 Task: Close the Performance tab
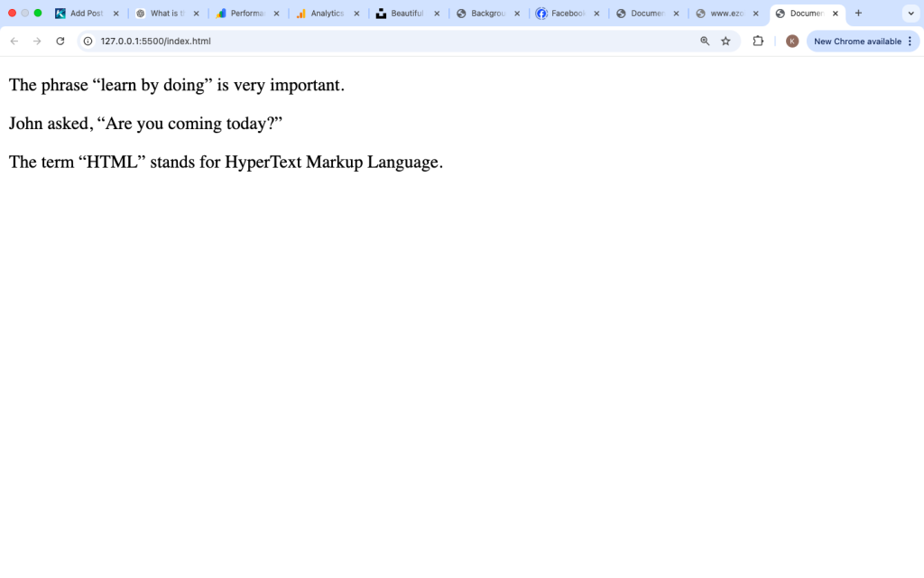click(276, 13)
